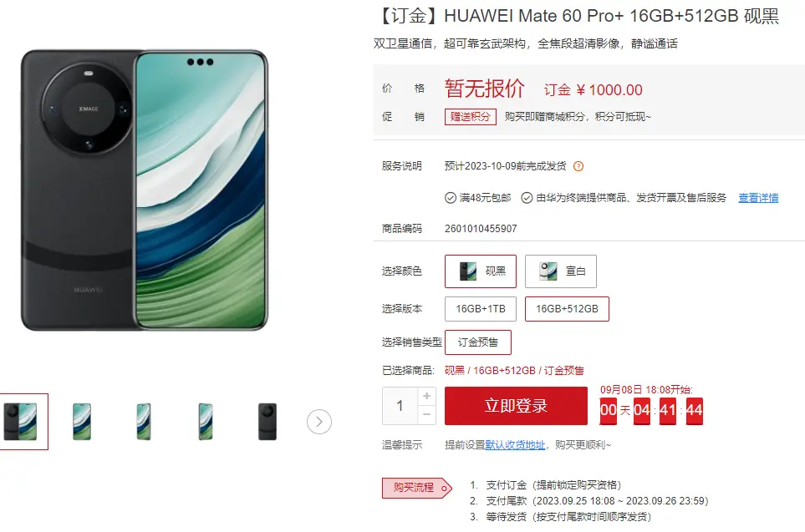Increase quantity with the plus button
The height and width of the screenshot is (532, 805).
[426, 396]
